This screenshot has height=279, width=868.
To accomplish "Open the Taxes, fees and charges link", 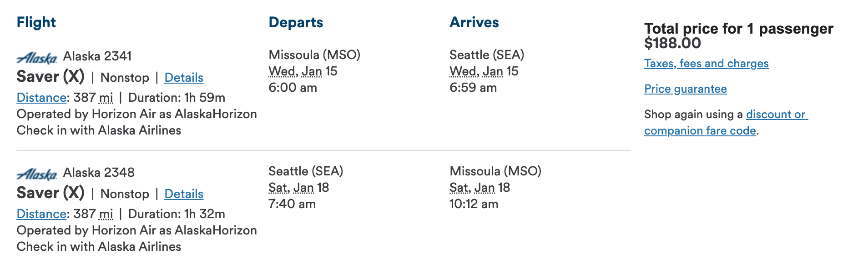I will pyautogui.click(x=706, y=64).
